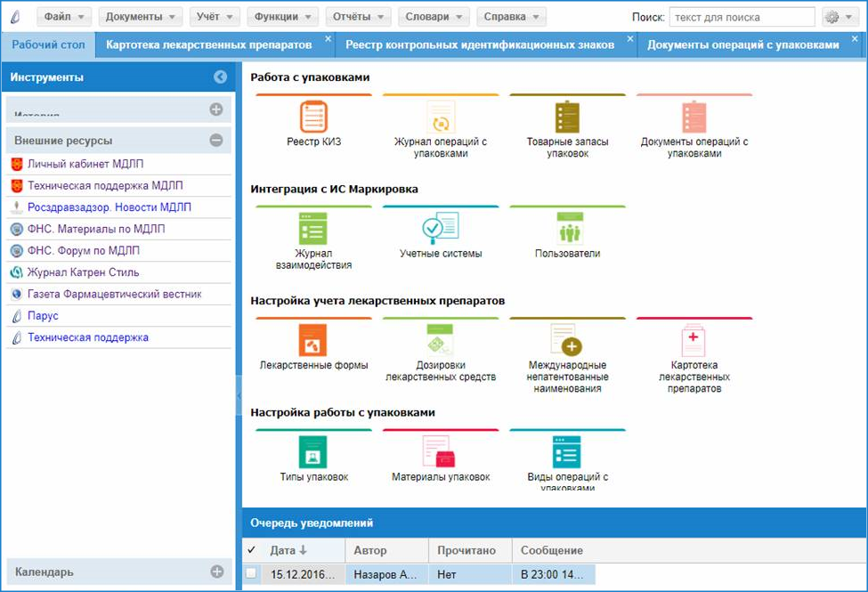Open the Типы упаковок icon
The height and width of the screenshot is (592, 868).
pyautogui.click(x=313, y=451)
